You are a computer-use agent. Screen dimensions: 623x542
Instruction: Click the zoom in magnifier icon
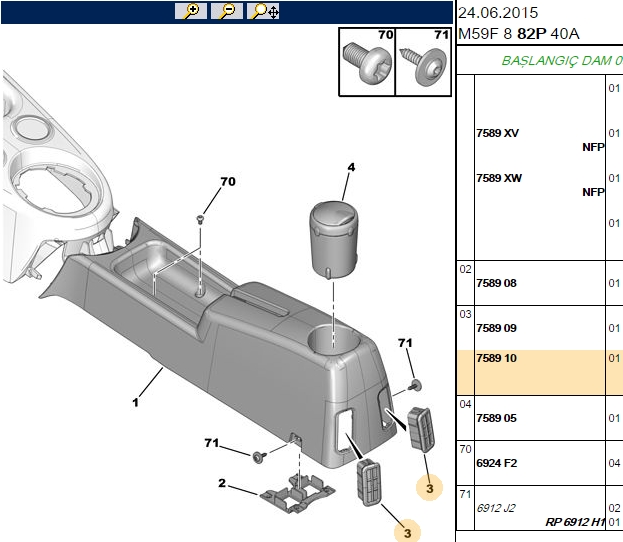(191, 11)
